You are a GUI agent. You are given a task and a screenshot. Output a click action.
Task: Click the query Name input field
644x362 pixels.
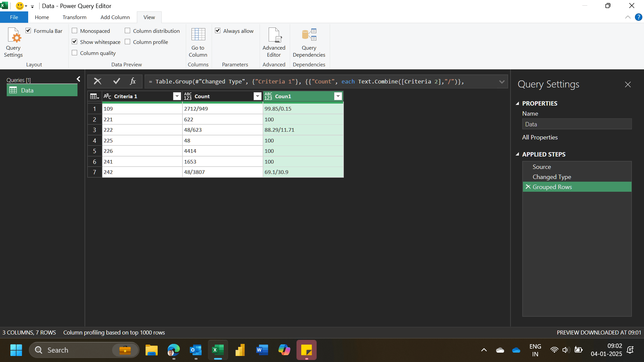point(577,124)
